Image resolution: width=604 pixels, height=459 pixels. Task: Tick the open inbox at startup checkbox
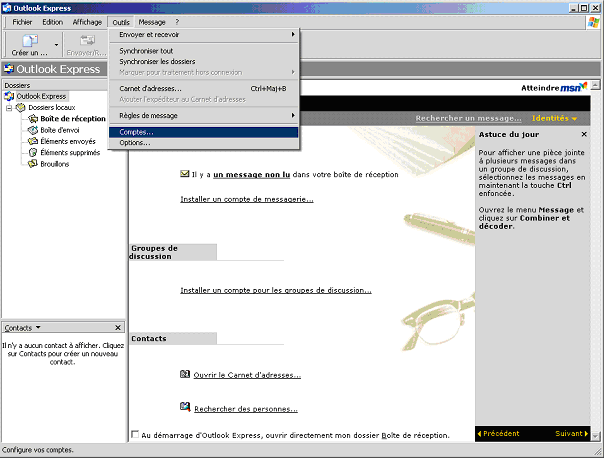coord(135,434)
